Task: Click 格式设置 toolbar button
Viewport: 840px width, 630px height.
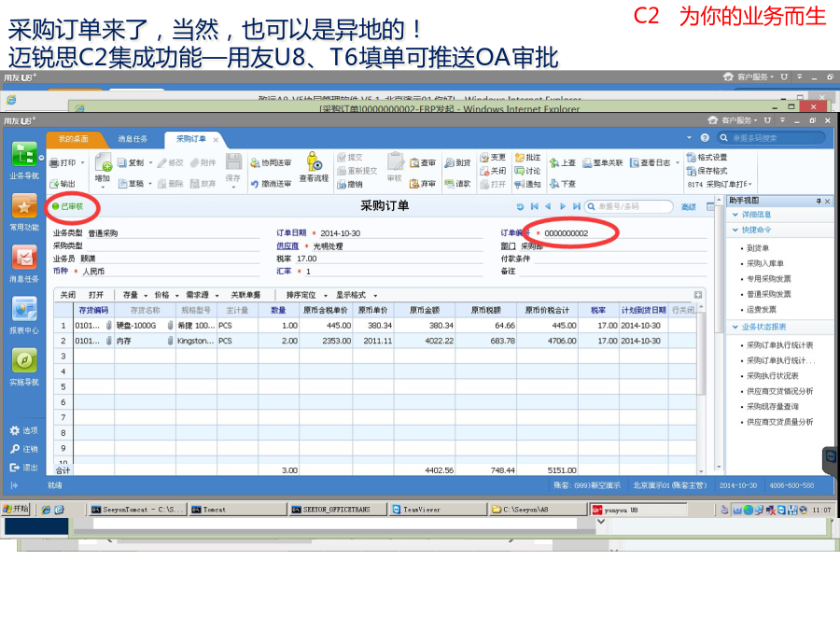Action: [707, 157]
